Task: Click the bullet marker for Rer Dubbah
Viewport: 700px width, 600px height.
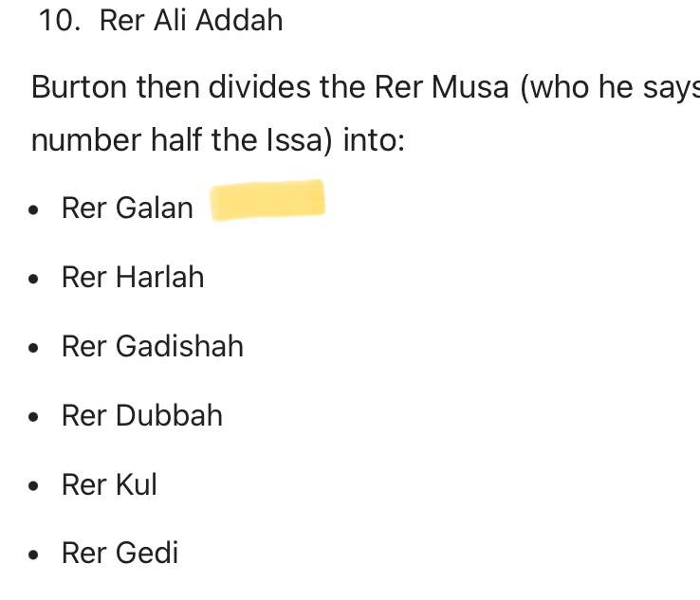Action: [35, 418]
